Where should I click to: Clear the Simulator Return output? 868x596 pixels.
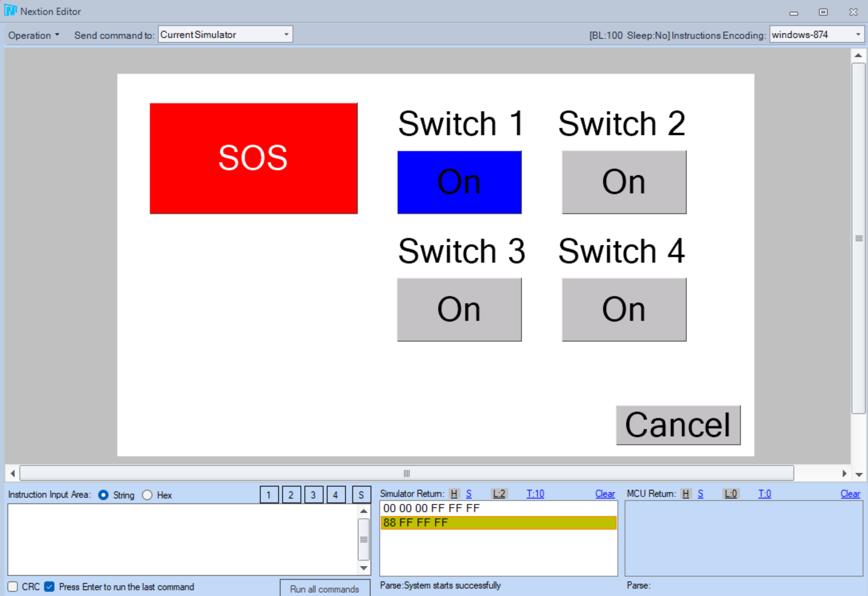pyautogui.click(x=605, y=494)
